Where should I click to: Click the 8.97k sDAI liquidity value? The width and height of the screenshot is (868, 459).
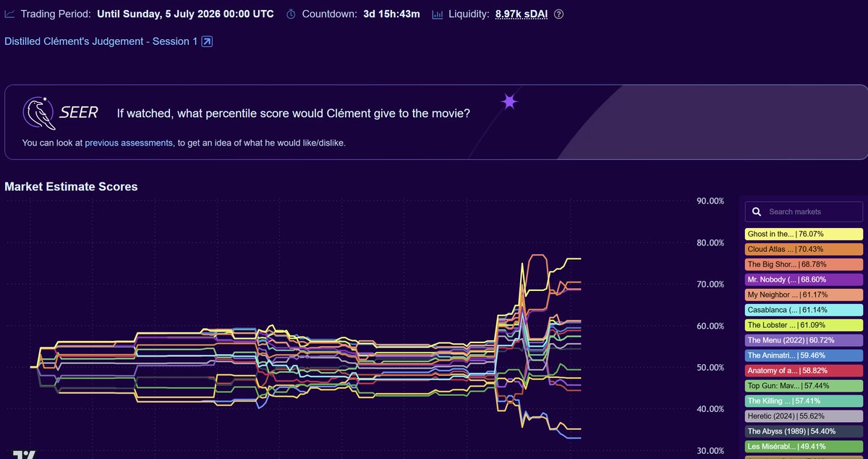coord(522,14)
